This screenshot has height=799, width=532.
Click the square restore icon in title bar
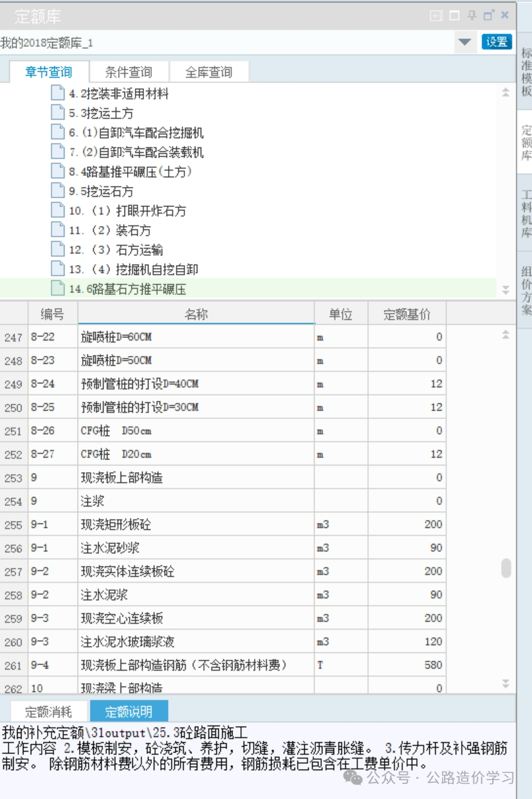tap(455, 16)
